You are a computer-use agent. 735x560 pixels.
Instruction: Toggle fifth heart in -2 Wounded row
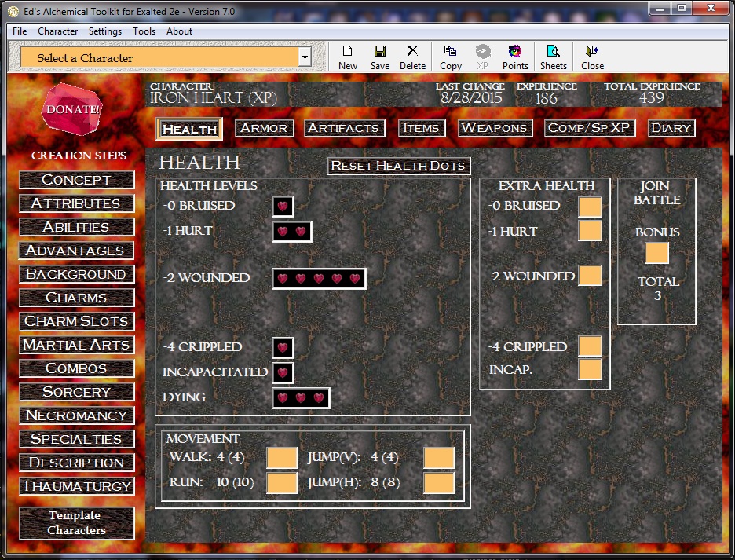[x=355, y=279]
